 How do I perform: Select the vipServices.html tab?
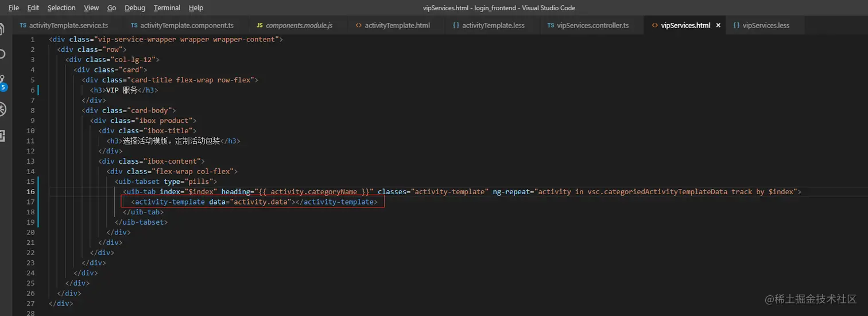coord(685,25)
